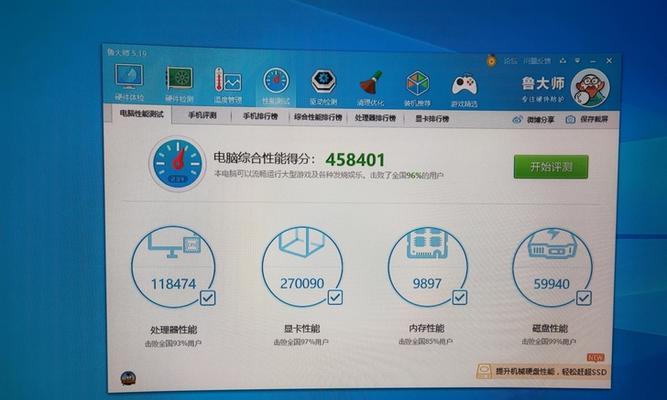The width and height of the screenshot is (667, 400).
Task: Click the 内存性能 label
Action: click(427, 328)
